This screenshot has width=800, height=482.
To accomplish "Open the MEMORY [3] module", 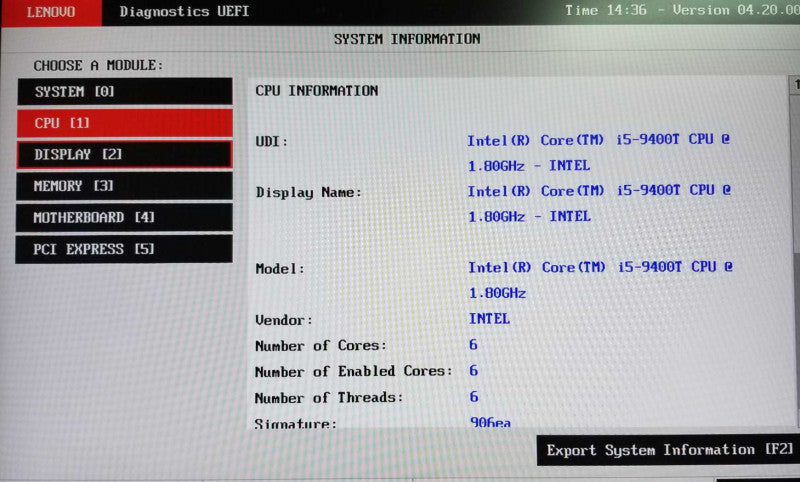I will pos(124,186).
